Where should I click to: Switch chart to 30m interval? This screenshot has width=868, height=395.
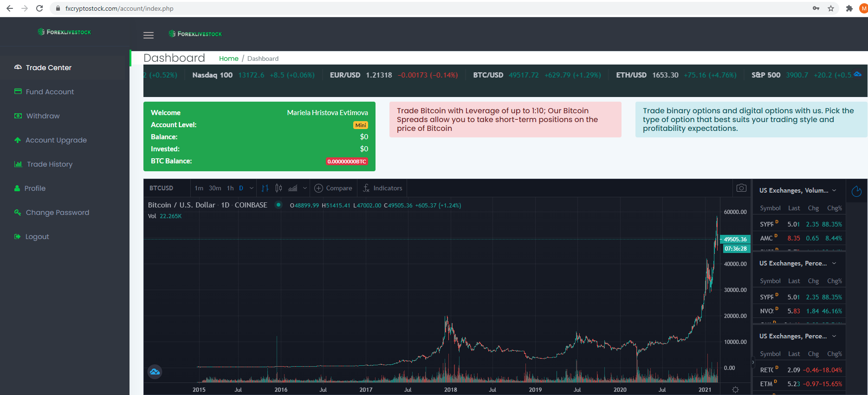point(215,188)
